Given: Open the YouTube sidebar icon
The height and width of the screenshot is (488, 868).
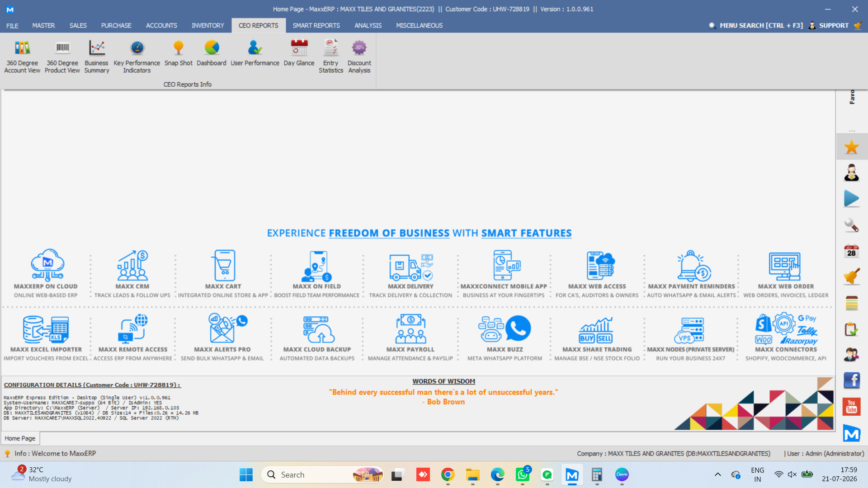Looking at the screenshot, I should pos(851,407).
